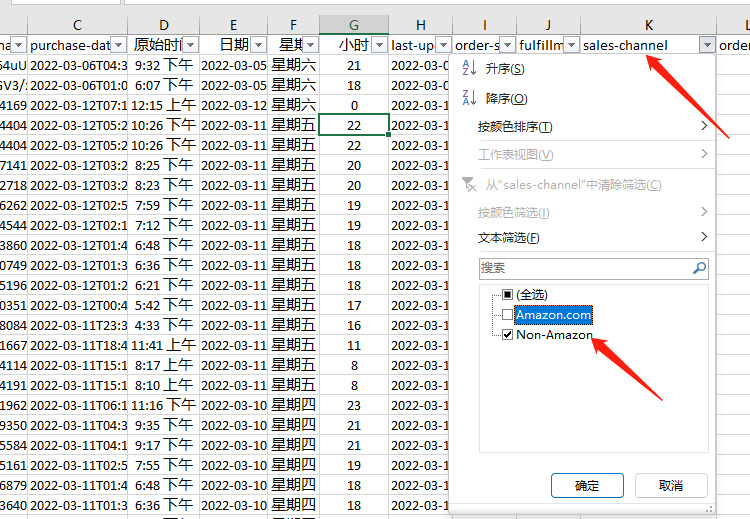Uncheck the Non-Amazon filter checkbox
Screen dimensions: 750x519
point(507,334)
